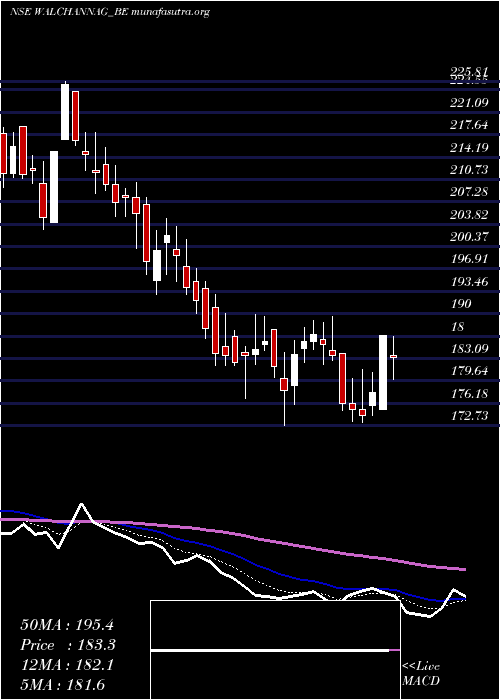
Task: Select the 193.46 price label
Action: [x=469, y=282]
